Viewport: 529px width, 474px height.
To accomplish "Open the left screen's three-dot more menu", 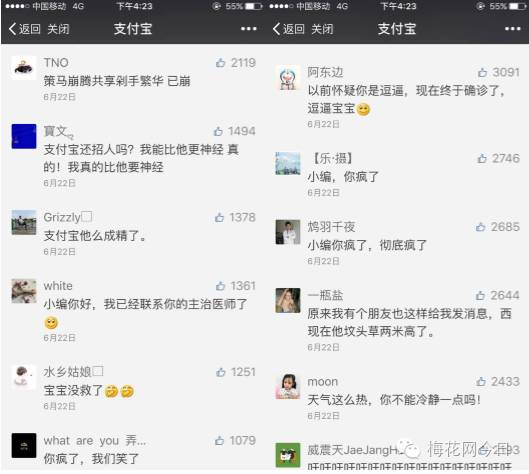I will pos(249,29).
